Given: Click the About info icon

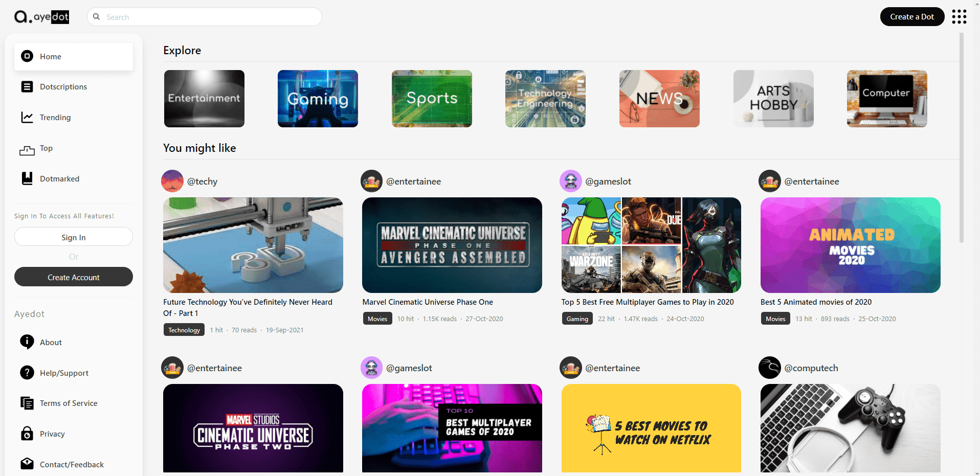Looking at the screenshot, I should pos(27,342).
